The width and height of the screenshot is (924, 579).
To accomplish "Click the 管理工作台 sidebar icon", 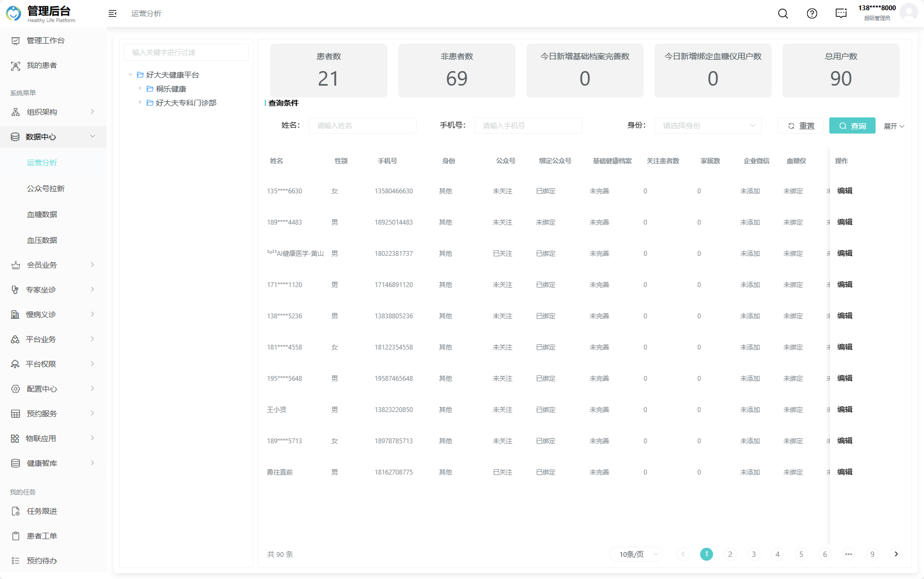I will (x=16, y=41).
